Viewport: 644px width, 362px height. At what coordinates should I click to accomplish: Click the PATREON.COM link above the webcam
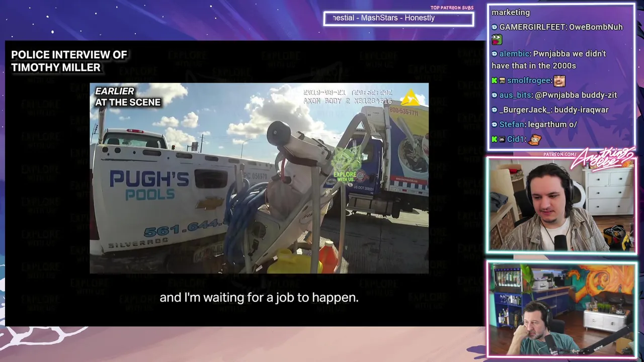560,154
